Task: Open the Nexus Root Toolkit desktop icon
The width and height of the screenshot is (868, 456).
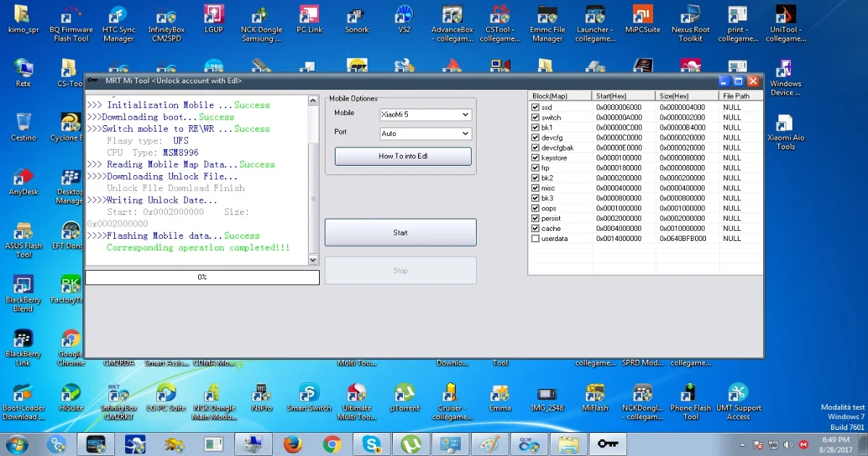Action: (x=691, y=23)
